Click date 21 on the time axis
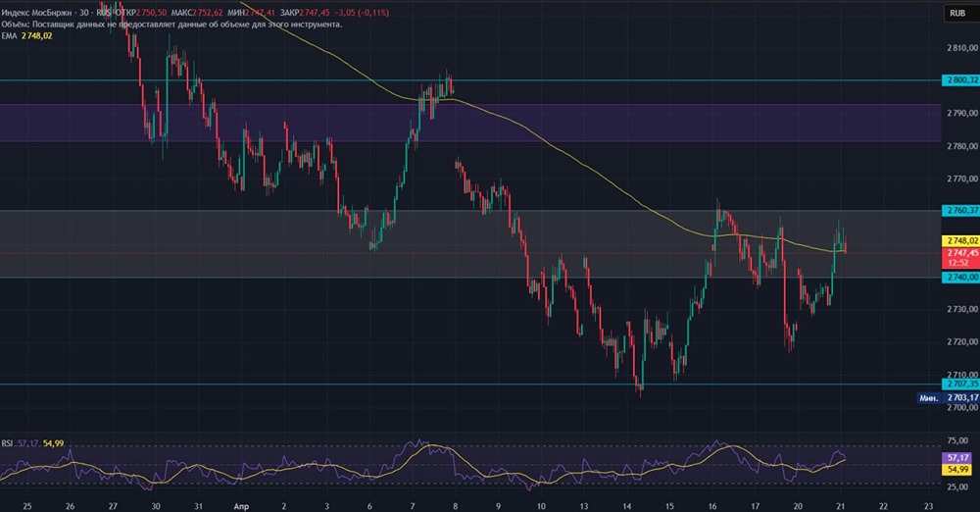The height and width of the screenshot is (512, 980). coord(841,506)
